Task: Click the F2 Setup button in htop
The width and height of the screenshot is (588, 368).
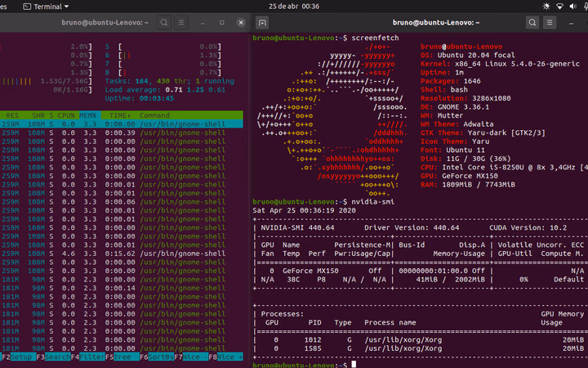Action: tap(19, 357)
